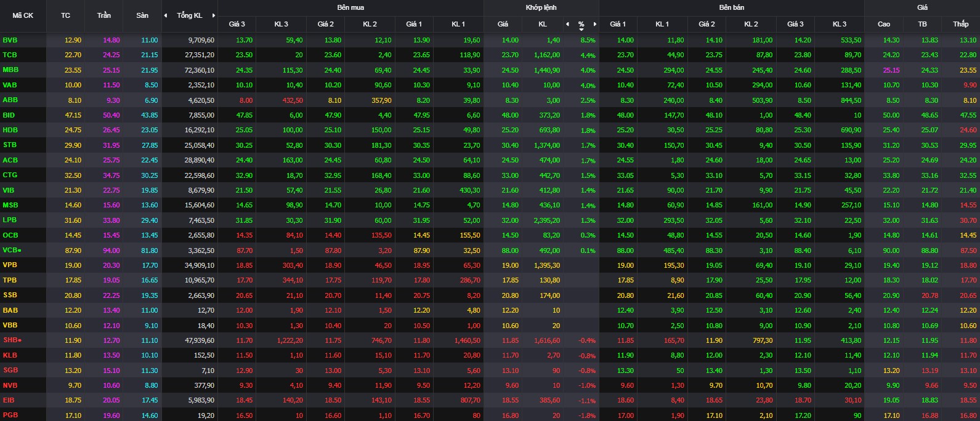Screen dimensions: 980x421
Task: Select LPB matched volume 2,395,20
Action: click(547, 220)
